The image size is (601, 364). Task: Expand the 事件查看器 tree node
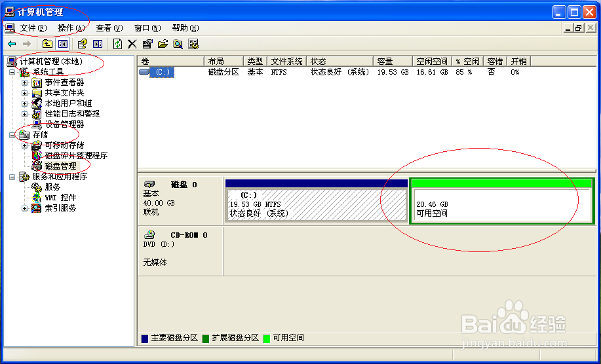click(24, 82)
